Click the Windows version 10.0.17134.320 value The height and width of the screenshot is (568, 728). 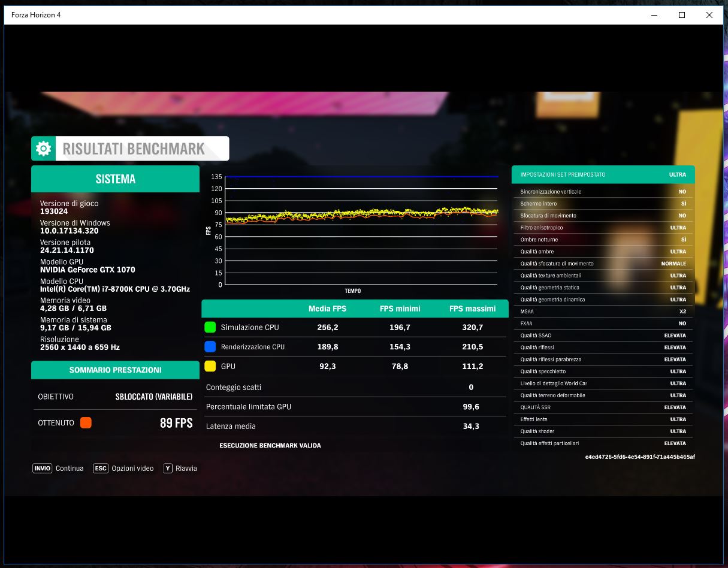point(70,231)
